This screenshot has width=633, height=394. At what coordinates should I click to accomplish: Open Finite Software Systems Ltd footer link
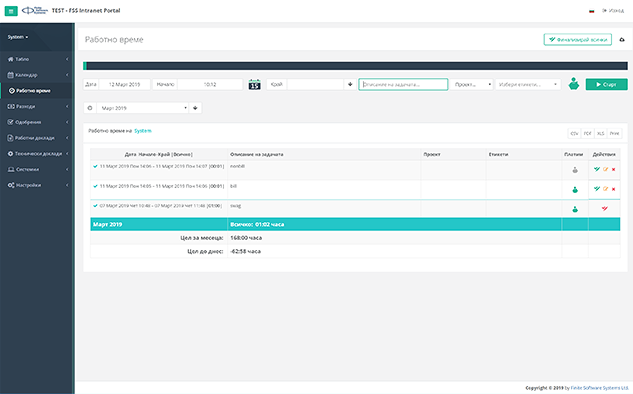[x=599, y=388]
